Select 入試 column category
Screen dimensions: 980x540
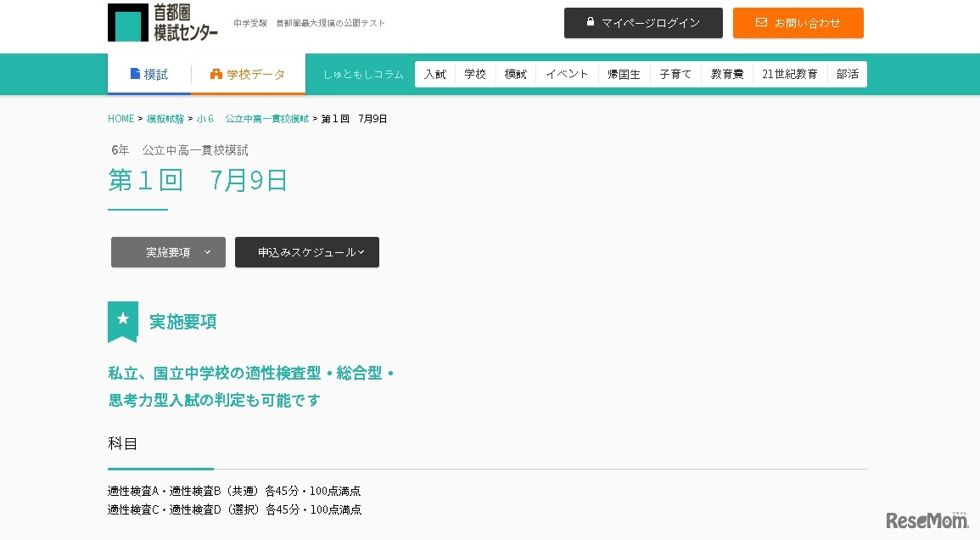(x=435, y=75)
